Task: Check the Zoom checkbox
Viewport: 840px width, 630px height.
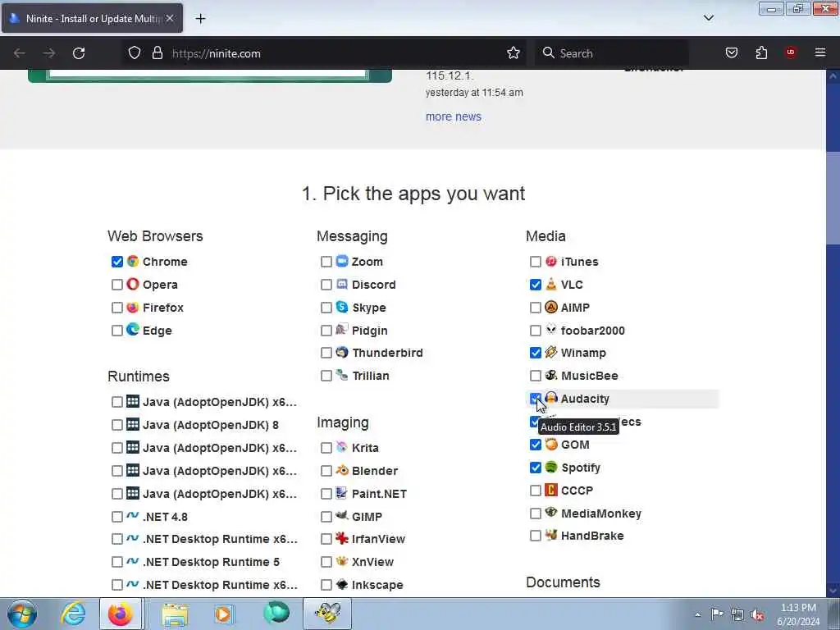Action: 326,262
